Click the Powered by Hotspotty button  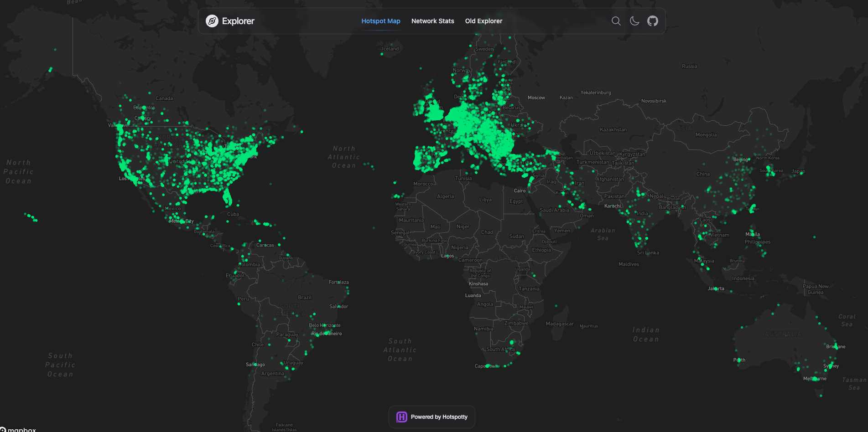click(432, 417)
